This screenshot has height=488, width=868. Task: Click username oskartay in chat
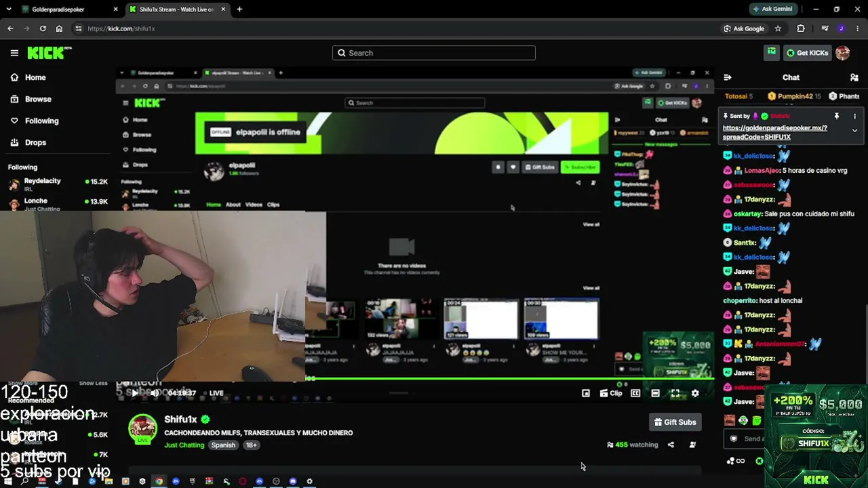pos(748,213)
